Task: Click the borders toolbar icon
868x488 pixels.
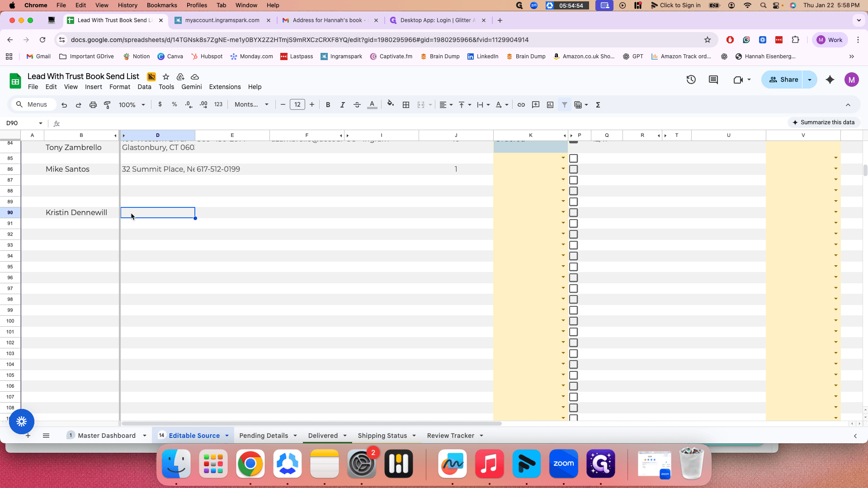Action: pyautogui.click(x=406, y=105)
